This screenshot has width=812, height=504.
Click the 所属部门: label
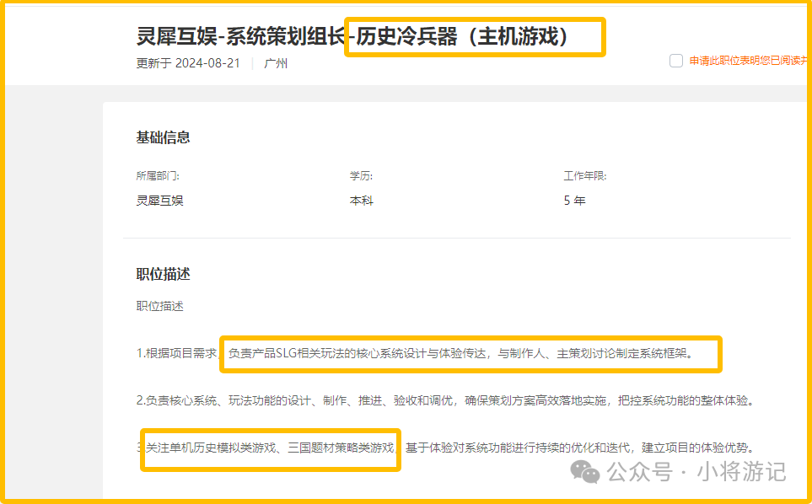158,176
